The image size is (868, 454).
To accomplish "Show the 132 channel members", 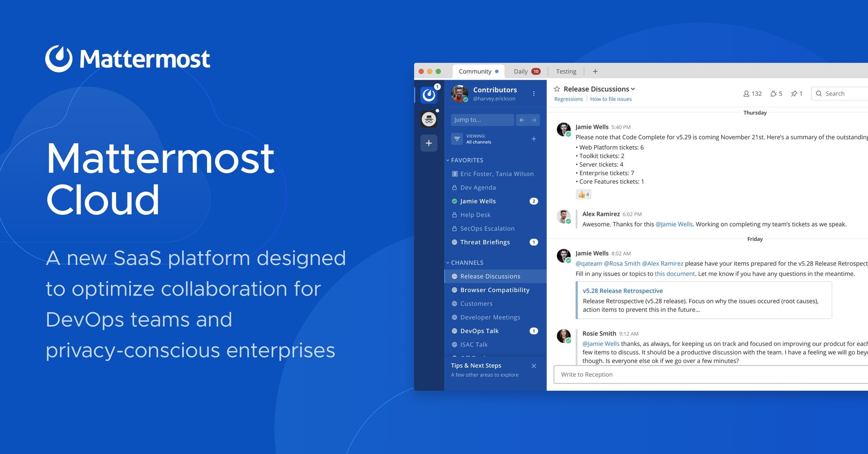I will (752, 94).
